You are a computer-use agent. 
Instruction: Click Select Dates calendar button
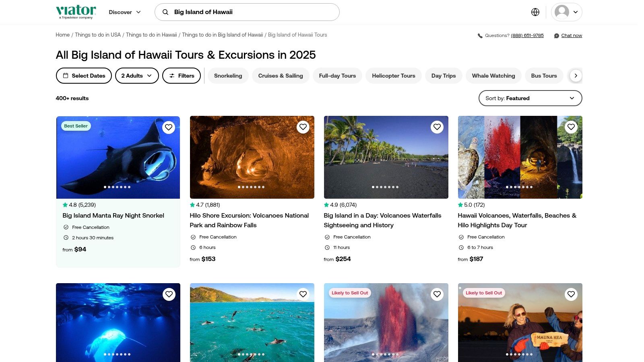tap(84, 76)
